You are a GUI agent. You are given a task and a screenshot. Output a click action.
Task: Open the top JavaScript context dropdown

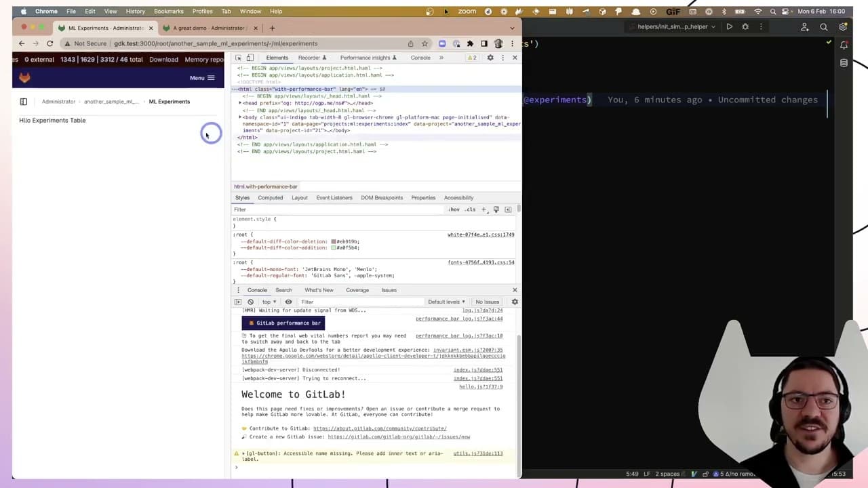click(x=269, y=302)
